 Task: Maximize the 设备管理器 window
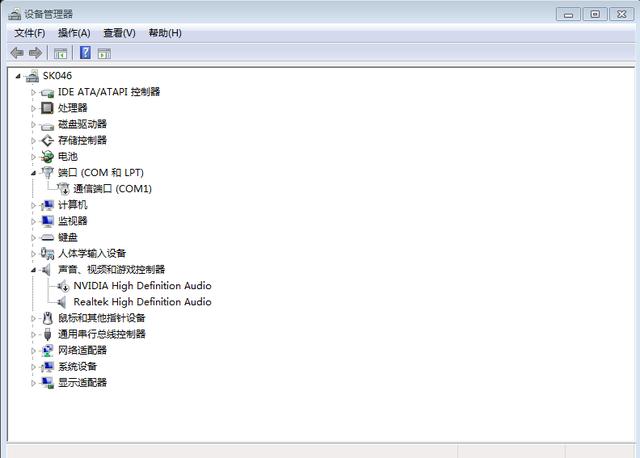pos(595,14)
